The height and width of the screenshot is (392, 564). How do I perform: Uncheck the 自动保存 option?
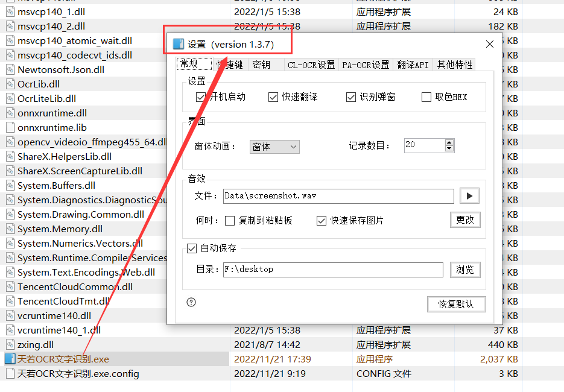click(192, 248)
